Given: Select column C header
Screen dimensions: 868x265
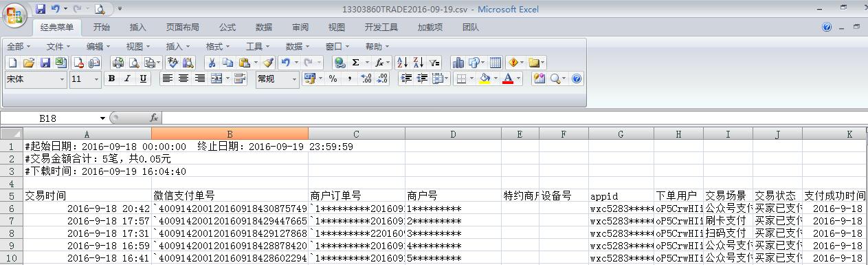Looking at the screenshot, I should coord(356,134).
